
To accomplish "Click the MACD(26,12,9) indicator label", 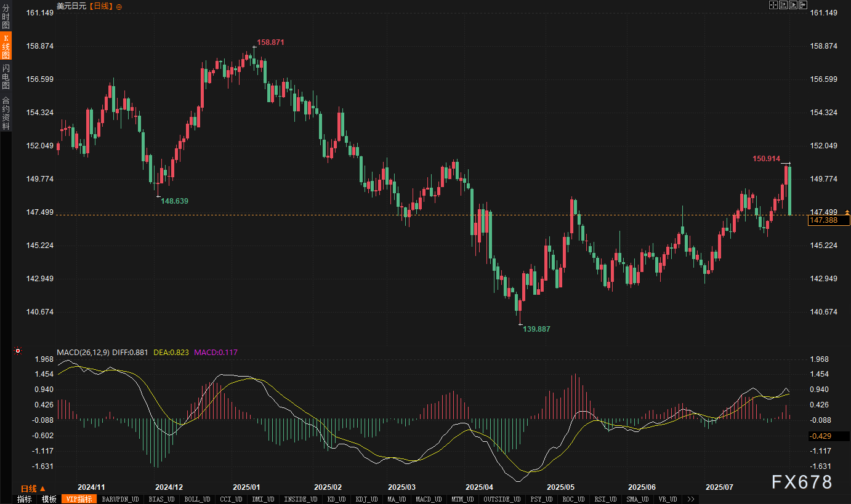I will click(83, 353).
